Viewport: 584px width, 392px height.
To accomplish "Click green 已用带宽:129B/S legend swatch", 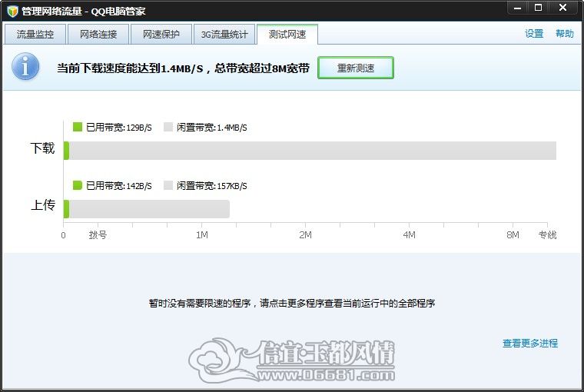I will click(78, 127).
